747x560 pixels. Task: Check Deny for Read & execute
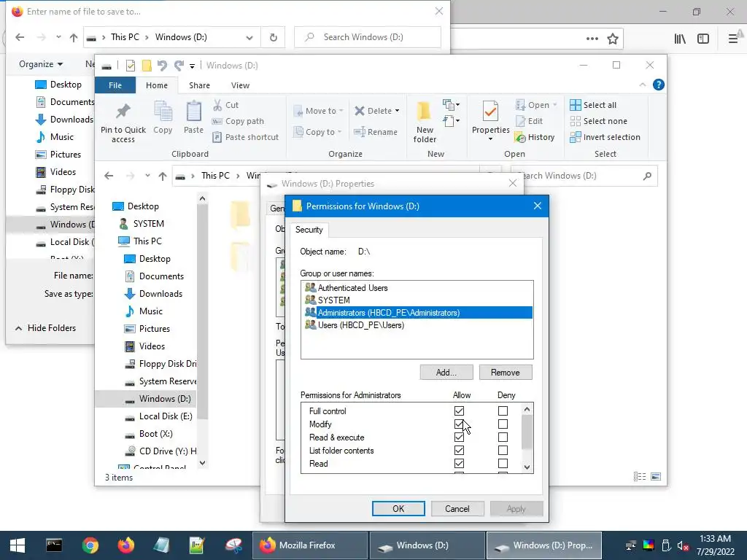pyautogui.click(x=503, y=437)
